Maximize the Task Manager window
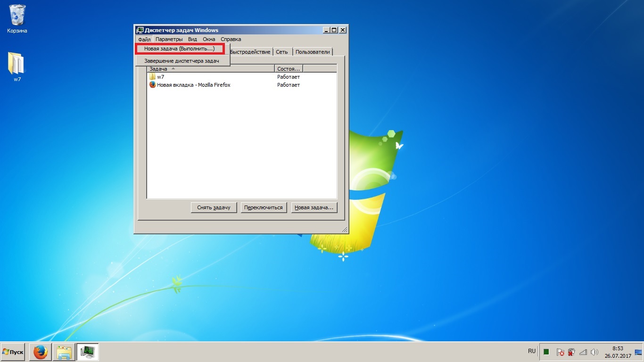The image size is (644, 362). click(334, 30)
